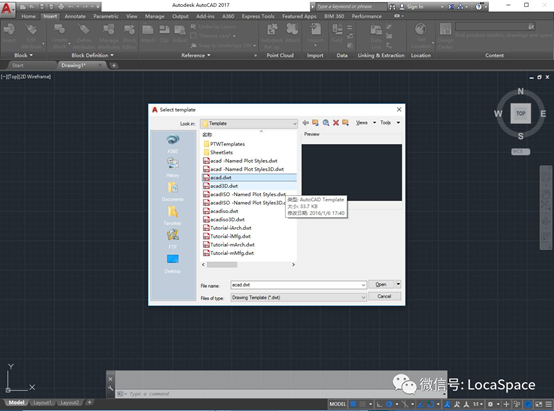Open the arrow next to the Open button

tap(399, 284)
